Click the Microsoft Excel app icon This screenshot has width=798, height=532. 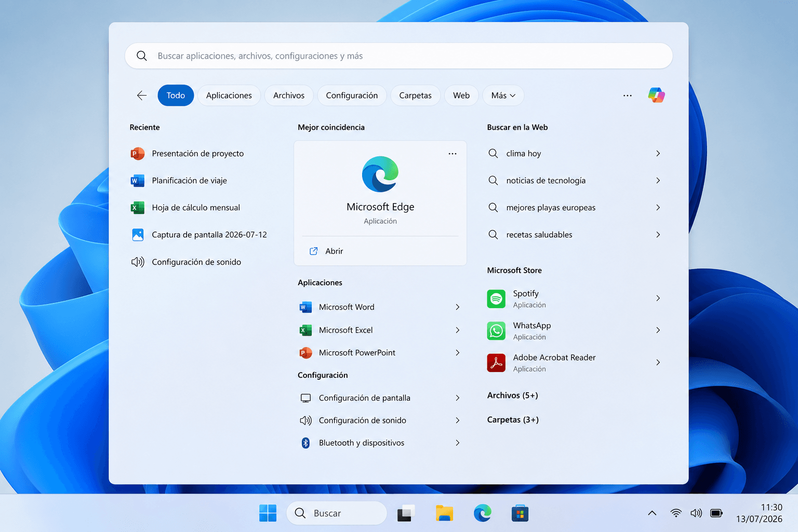tap(305, 330)
